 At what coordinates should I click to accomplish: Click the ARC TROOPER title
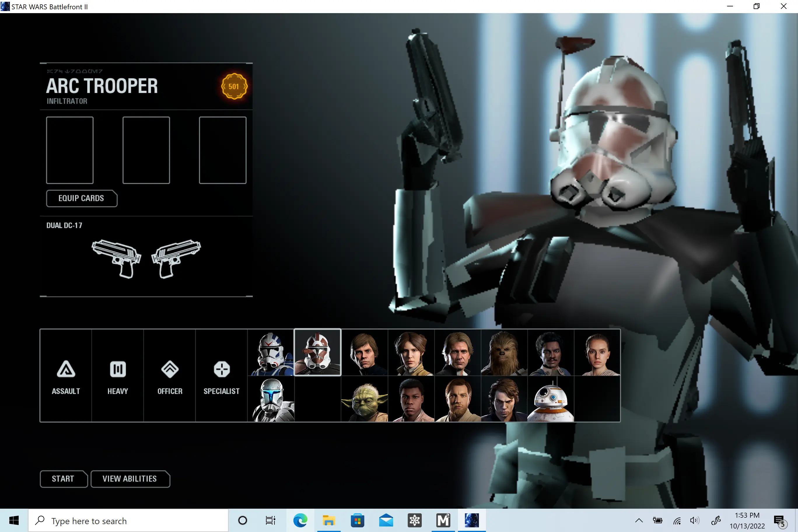click(x=102, y=86)
